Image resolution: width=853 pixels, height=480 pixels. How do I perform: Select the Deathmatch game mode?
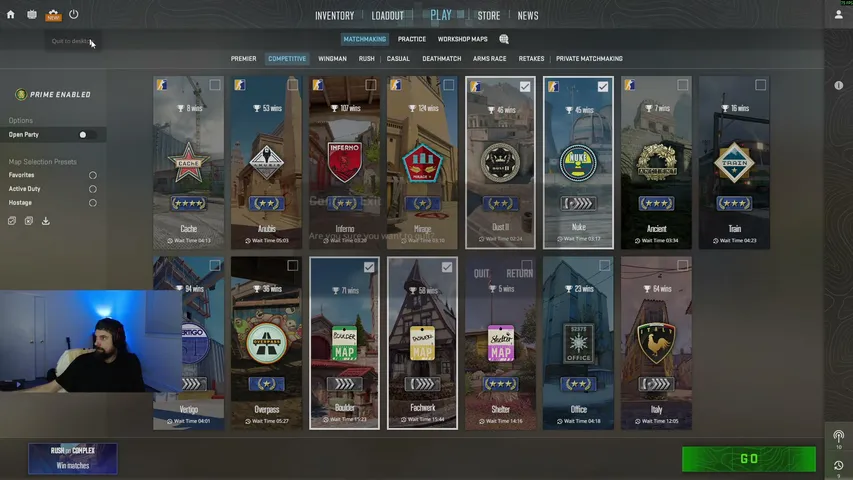pyautogui.click(x=442, y=59)
